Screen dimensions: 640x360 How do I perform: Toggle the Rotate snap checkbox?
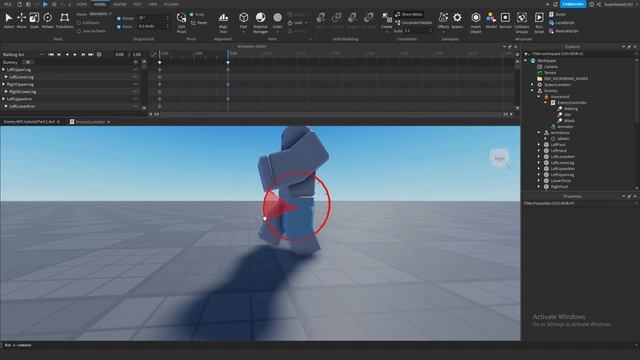119,18
